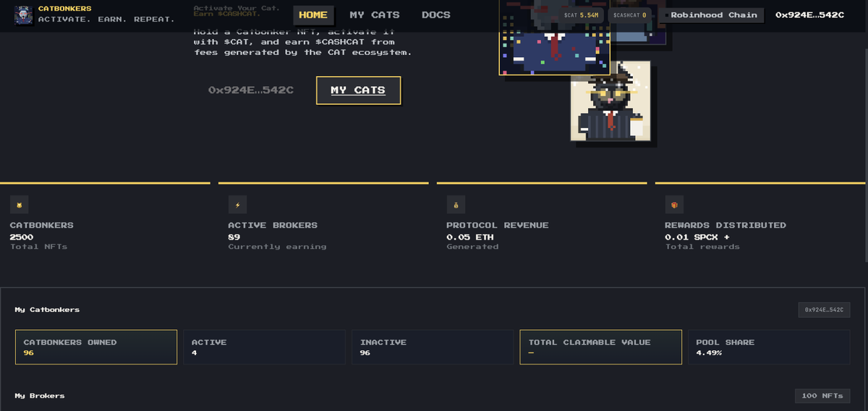Screen dimensions: 868x411
Task: Select the Inactive count card
Action: click(433, 347)
